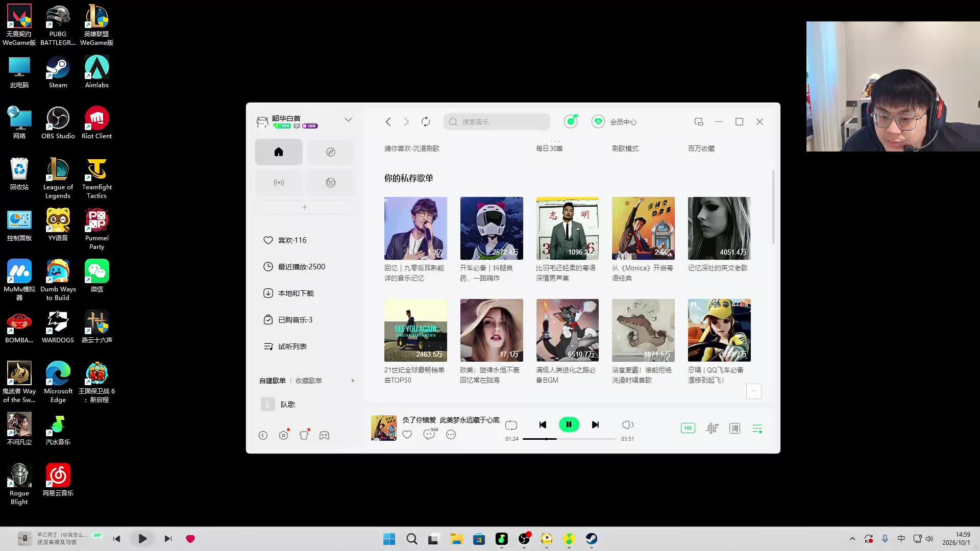
Task: Open 喜欢·116 liked songs
Action: pos(305,240)
